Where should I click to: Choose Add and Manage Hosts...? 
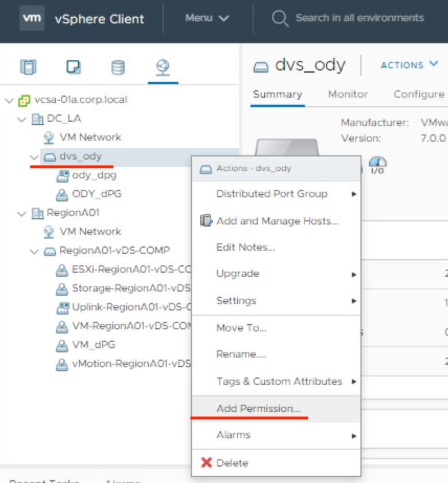(x=276, y=221)
